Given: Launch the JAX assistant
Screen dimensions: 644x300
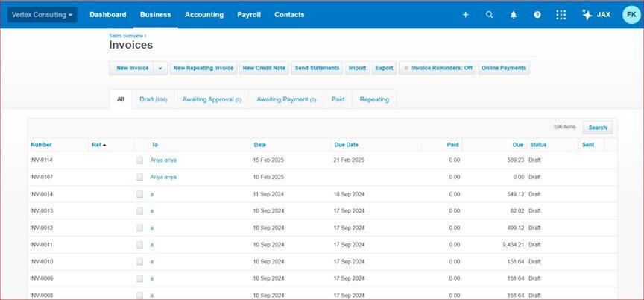Looking at the screenshot, I should coord(596,15).
